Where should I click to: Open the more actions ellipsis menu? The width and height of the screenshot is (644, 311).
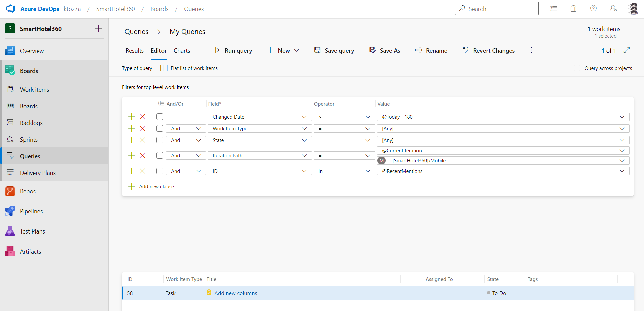tap(531, 50)
